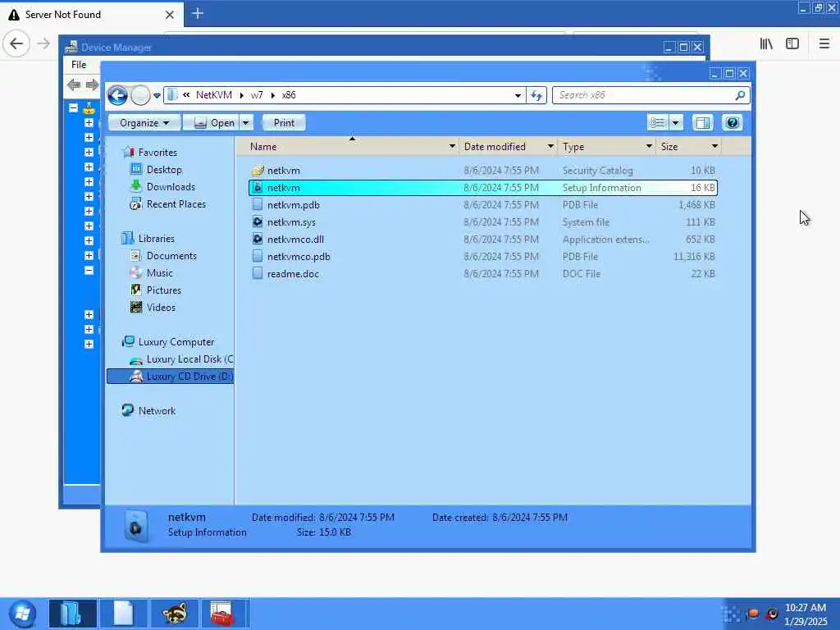Select the netkvm.sys file icon
The width and height of the screenshot is (840, 630).
click(x=258, y=221)
